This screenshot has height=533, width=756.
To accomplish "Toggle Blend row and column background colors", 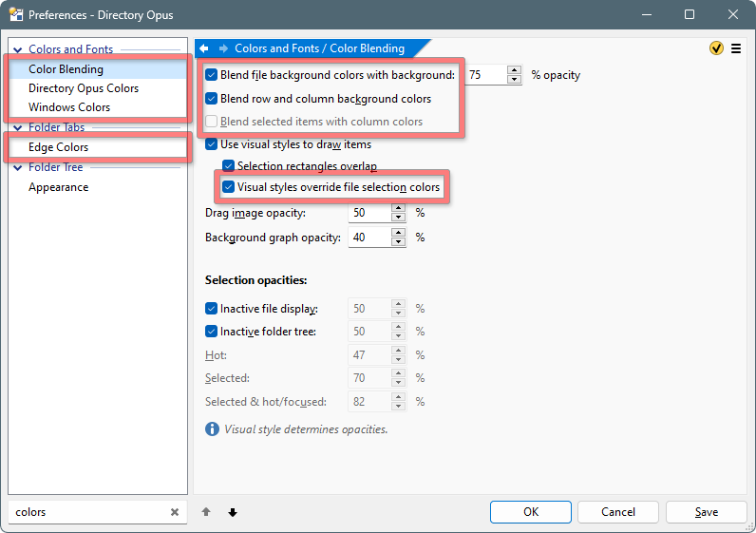I will (211, 99).
